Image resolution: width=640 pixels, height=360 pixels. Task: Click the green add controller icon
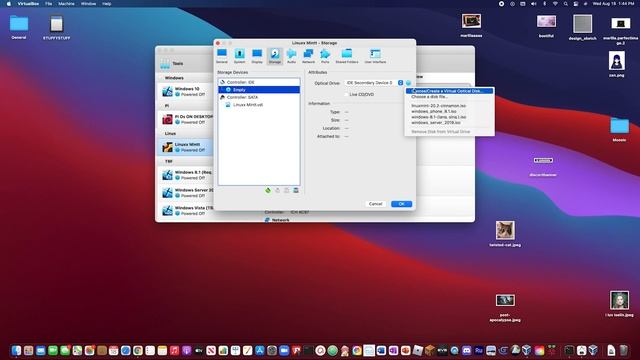pos(268,190)
